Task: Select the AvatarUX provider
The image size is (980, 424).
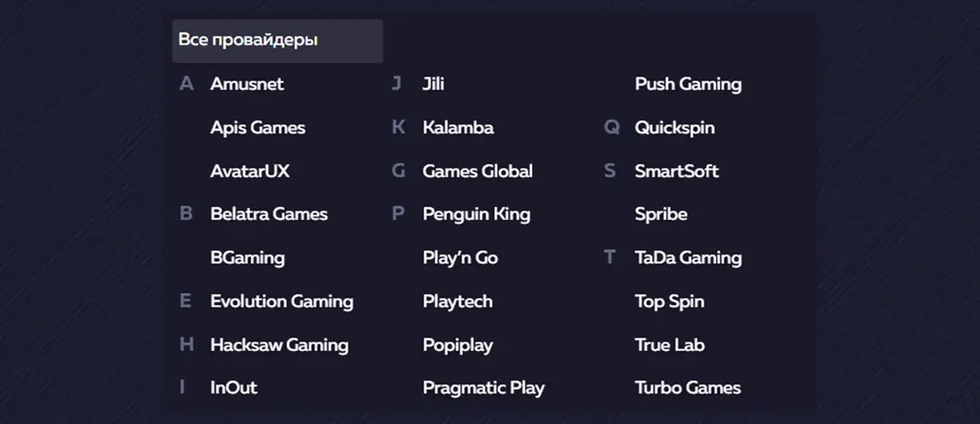Action: pos(249,172)
